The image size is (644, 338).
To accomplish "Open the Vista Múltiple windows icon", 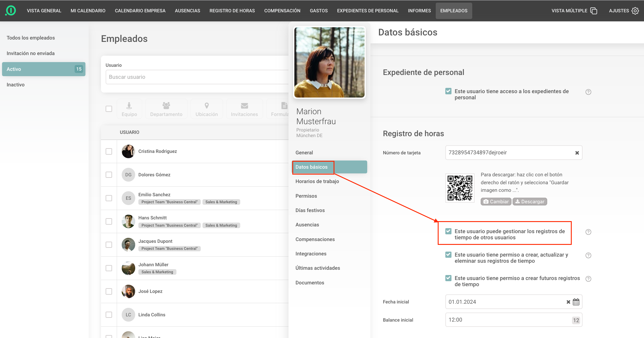I will point(594,11).
